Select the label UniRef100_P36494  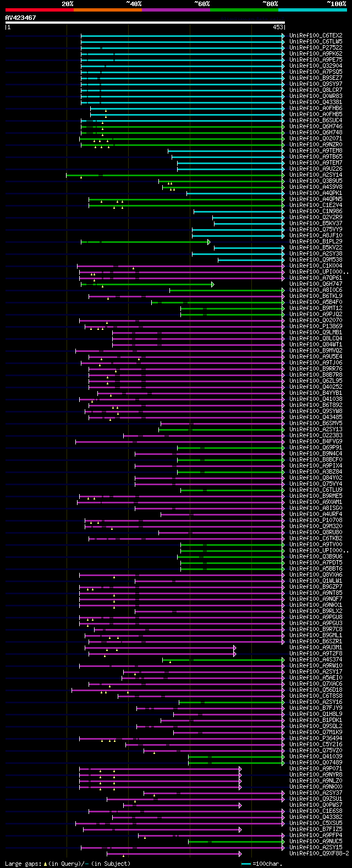tap(316, 738)
